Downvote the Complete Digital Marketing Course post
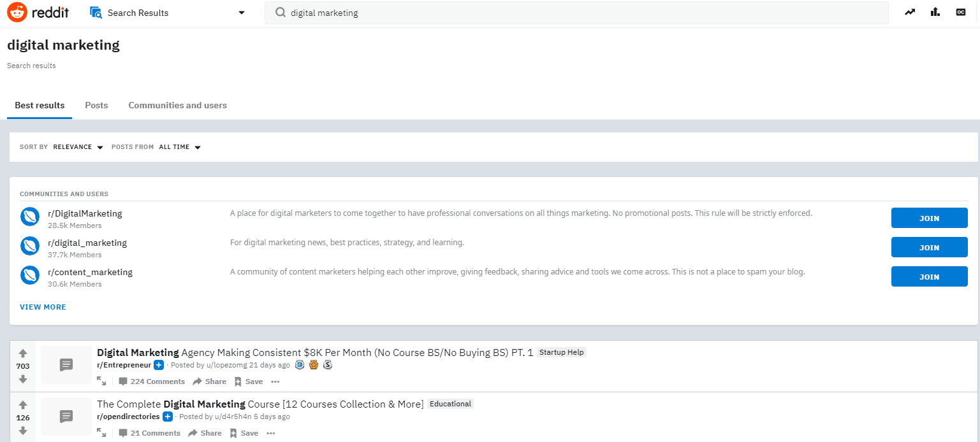The height and width of the screenshot is (442, 980). coord(23,431)
